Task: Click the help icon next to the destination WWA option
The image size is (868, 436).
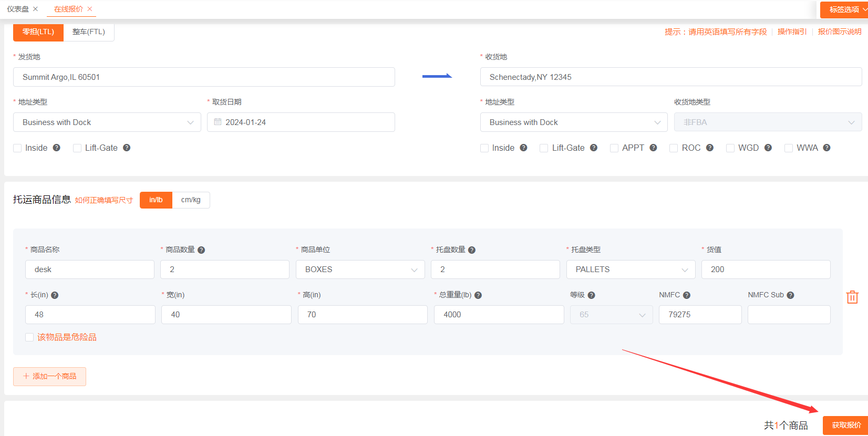Action: 826,148
